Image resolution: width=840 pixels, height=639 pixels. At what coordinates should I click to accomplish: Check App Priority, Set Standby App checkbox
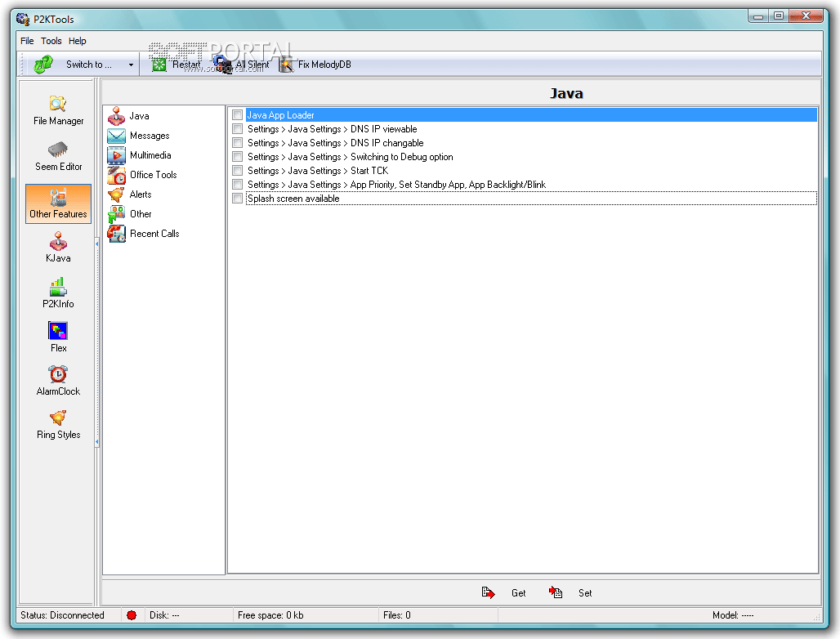(237, 185)
